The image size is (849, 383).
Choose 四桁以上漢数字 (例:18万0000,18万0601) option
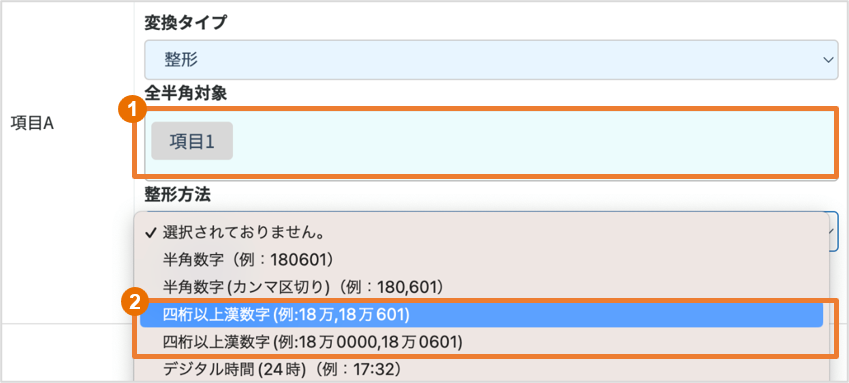(481, 342)
